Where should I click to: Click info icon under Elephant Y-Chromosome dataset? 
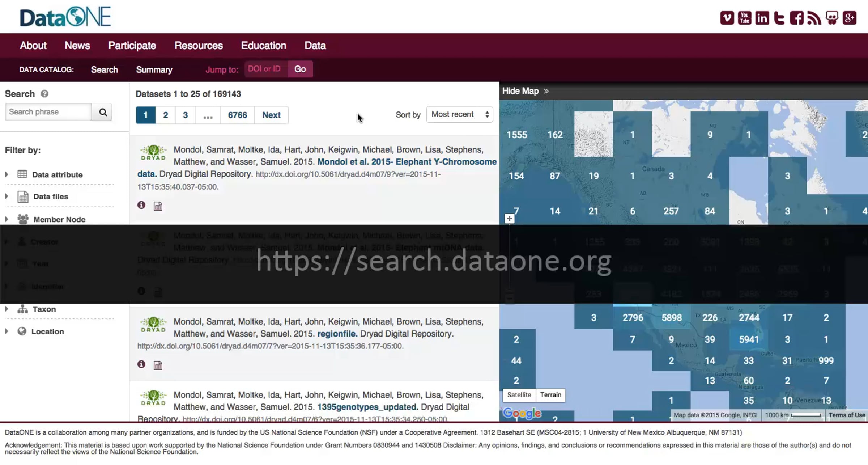coord(141,205)
